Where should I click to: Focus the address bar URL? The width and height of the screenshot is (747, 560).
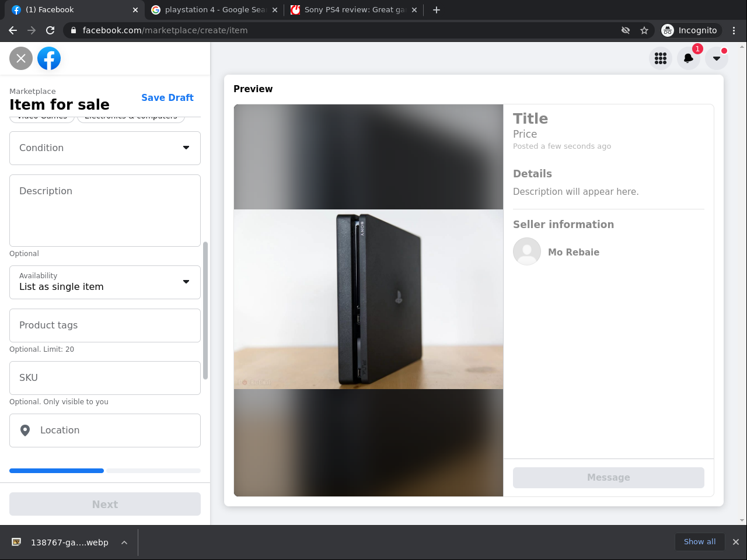165,30
